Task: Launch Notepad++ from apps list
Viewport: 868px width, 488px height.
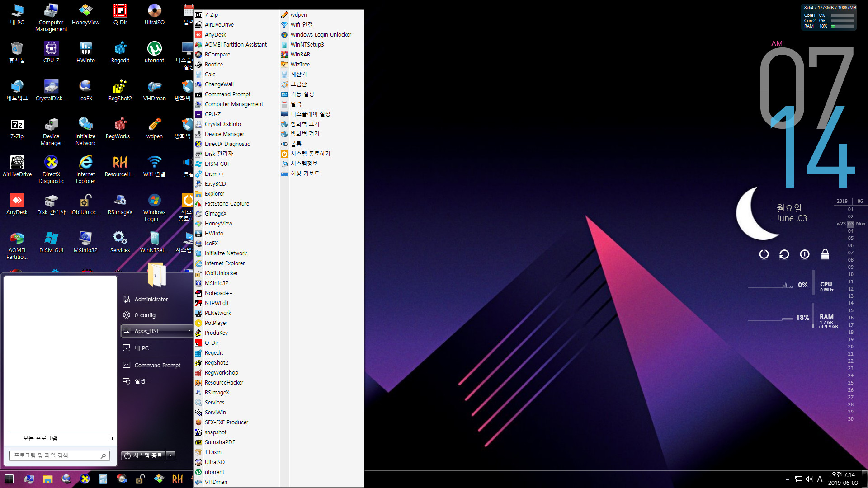Action: click(x=236, y=293)
